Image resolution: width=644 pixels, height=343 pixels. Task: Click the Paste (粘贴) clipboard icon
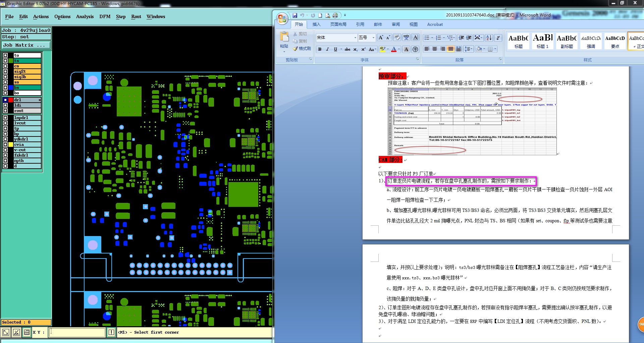[x=284, y=37]
